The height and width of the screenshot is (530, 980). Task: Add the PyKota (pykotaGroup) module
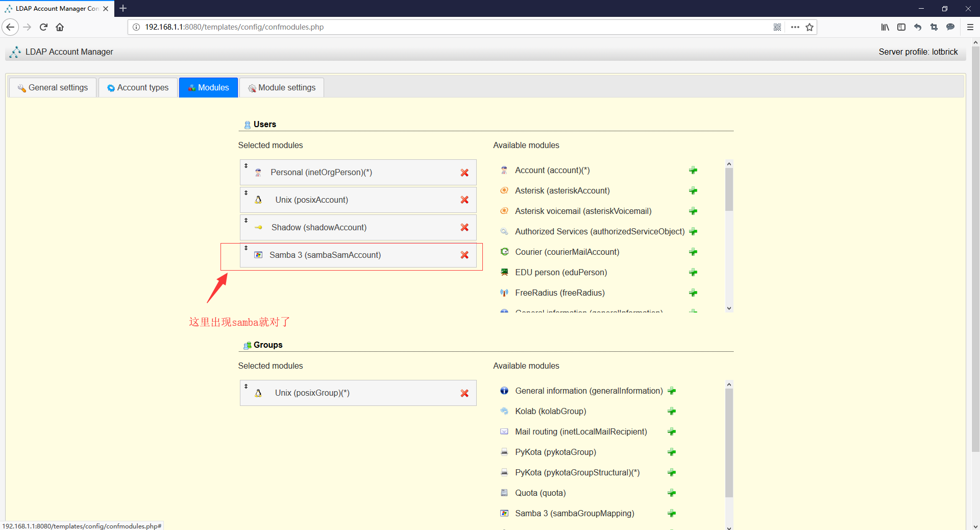click(672, 452)
